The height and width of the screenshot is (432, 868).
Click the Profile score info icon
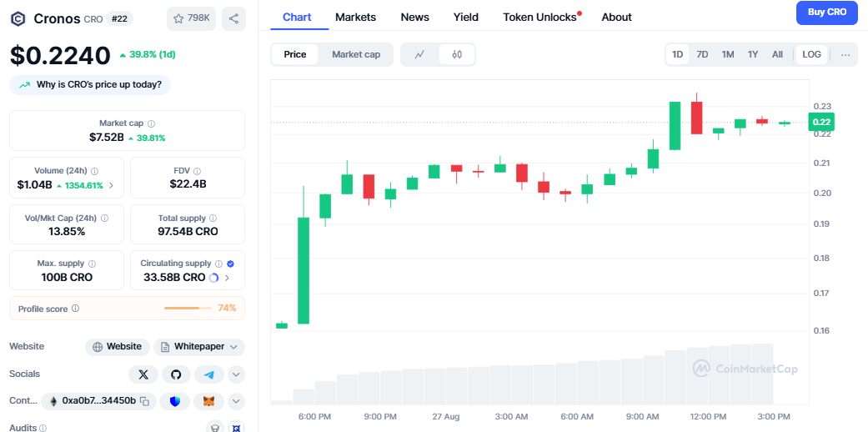[x=75, y=308]
